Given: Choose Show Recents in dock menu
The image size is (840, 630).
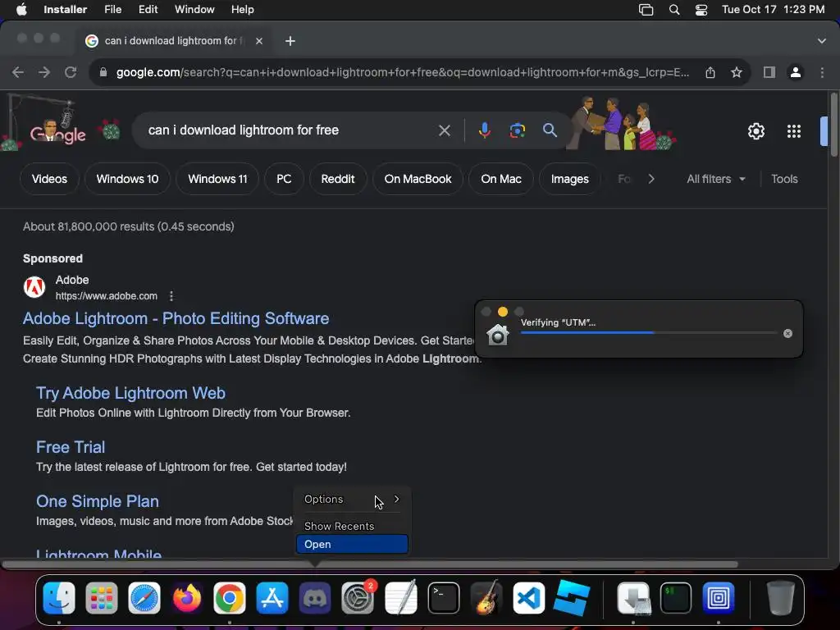Looking at the screenshot, I should (x=352, y=526).
